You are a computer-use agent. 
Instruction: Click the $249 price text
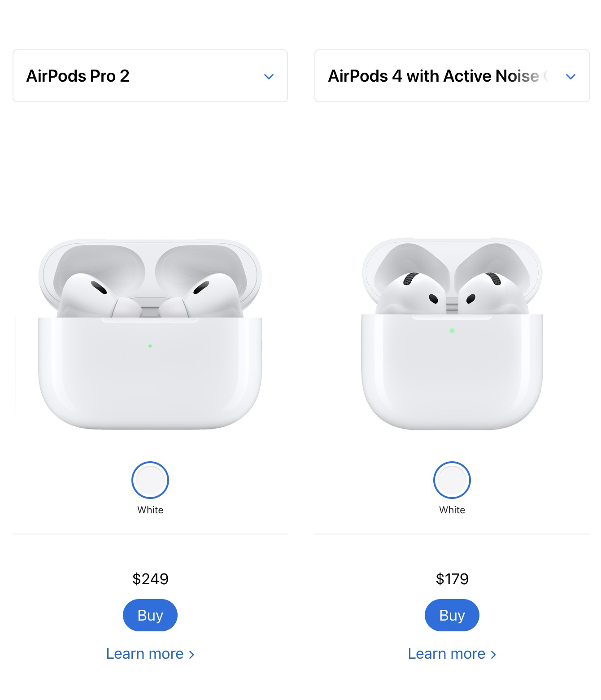point(150,579)
